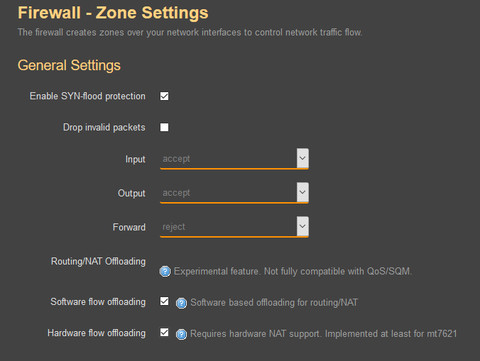Click the Input accept select field
This screenshot has height=361, width=480.
(234, 159)
